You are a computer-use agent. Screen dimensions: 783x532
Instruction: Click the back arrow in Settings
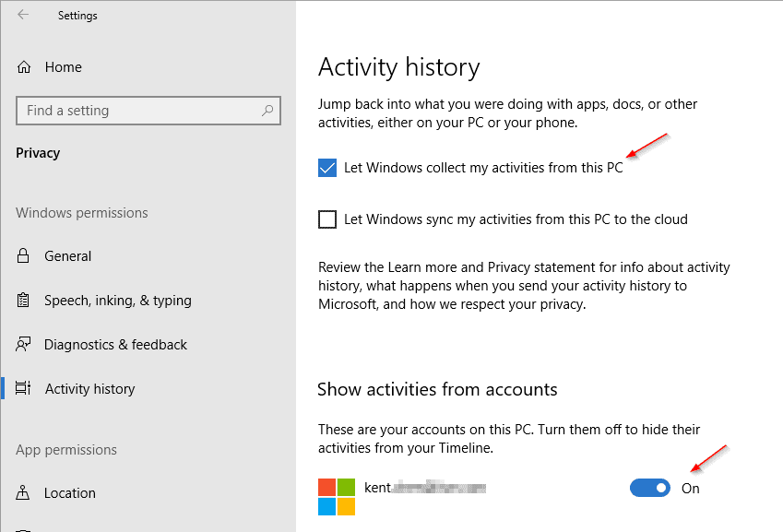pos(22,15)
